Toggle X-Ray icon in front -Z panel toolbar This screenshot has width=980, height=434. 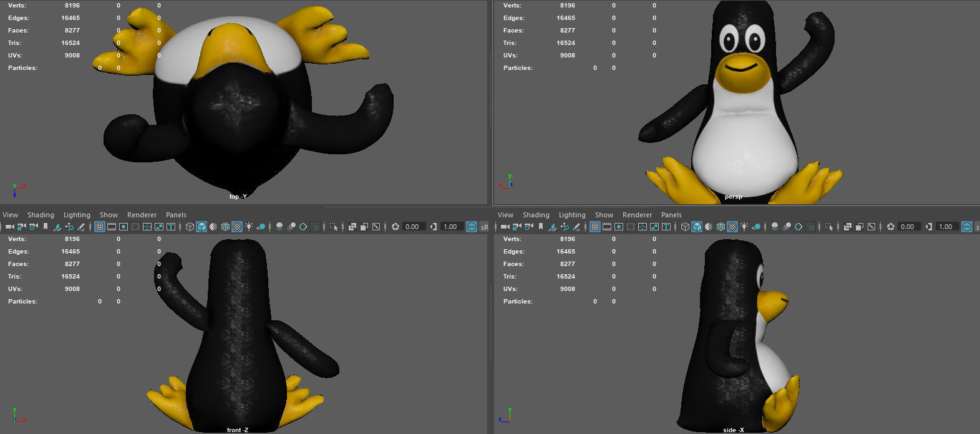[352, 227]
